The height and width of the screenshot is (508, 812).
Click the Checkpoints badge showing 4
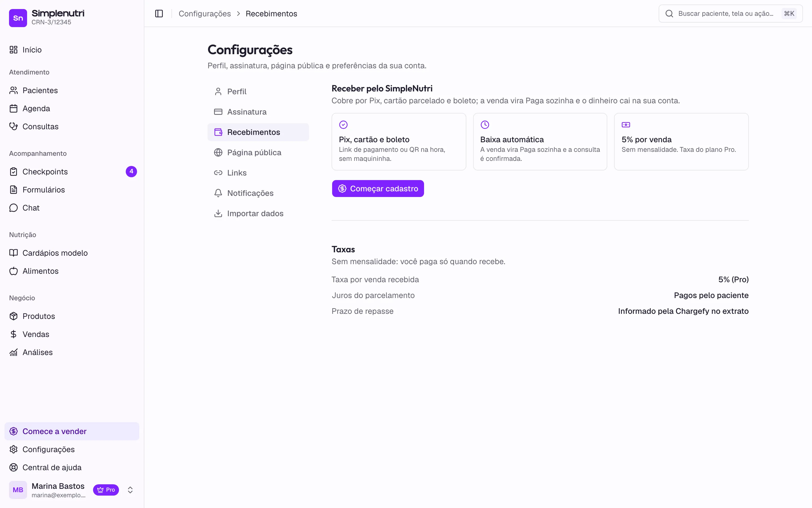click(x=131, y=171)
